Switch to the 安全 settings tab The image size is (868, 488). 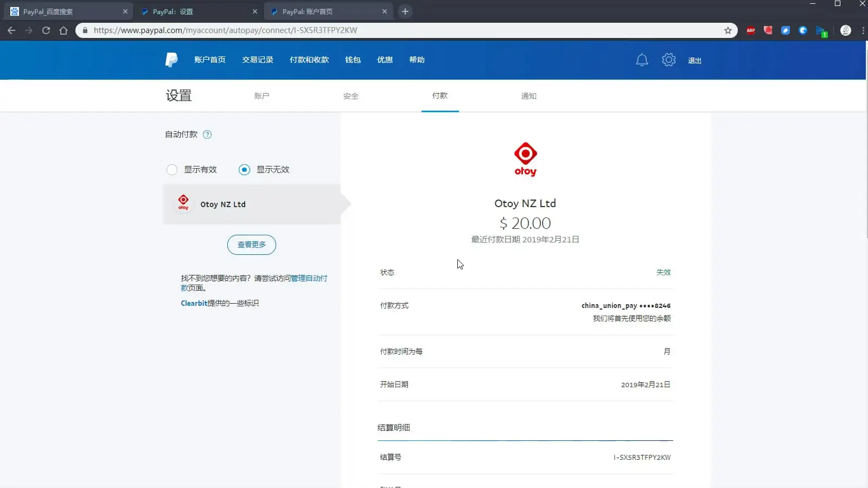click(x=351, y=96)
